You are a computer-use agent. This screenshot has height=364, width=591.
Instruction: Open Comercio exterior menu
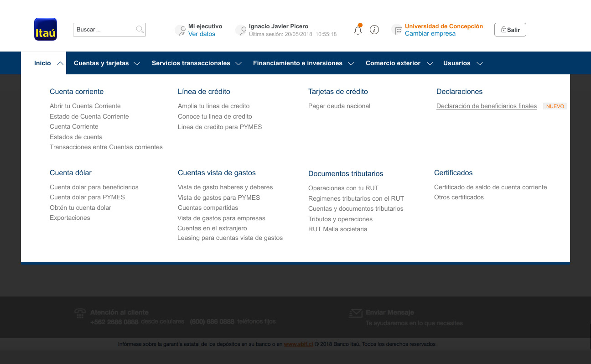393,63
